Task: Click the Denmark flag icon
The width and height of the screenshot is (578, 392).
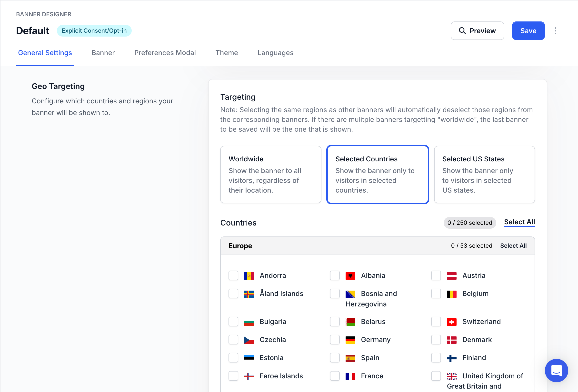Action: (451, 340)
